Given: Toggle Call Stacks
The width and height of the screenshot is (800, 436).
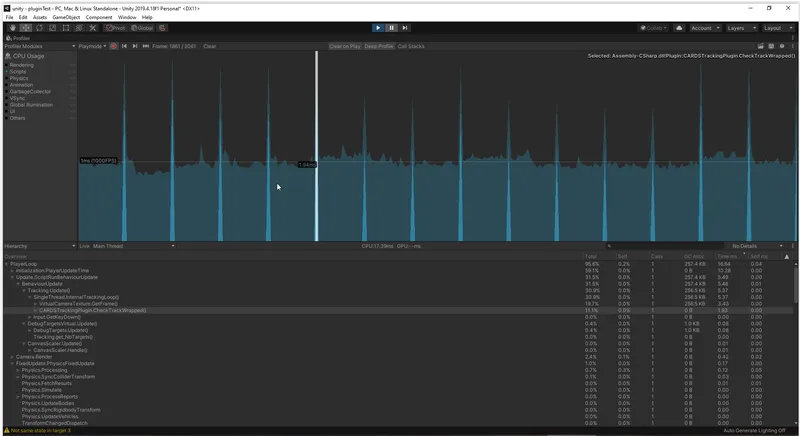Looking at the screenshot, I should 411,46.
